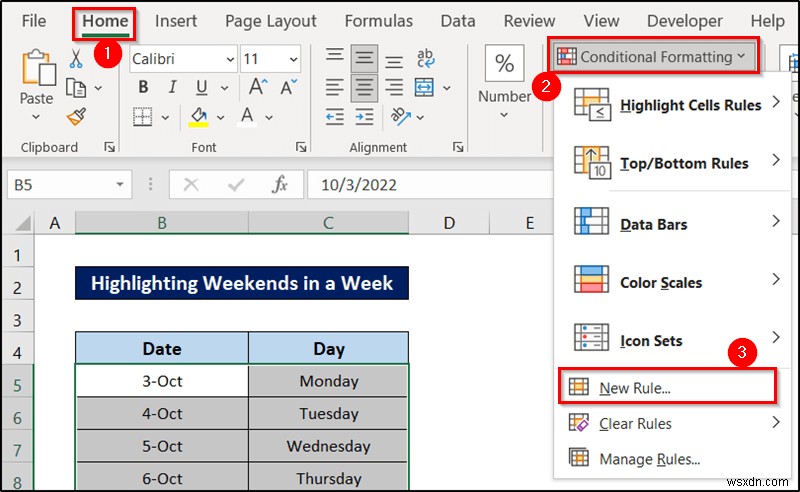Click the Insert Function fx button

coord(280,185)
